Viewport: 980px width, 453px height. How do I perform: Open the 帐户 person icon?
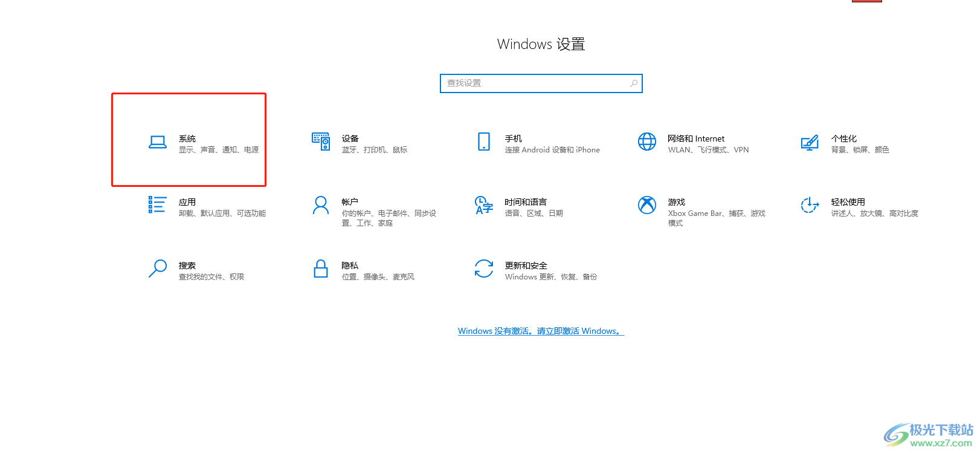(x=321, y=205)
